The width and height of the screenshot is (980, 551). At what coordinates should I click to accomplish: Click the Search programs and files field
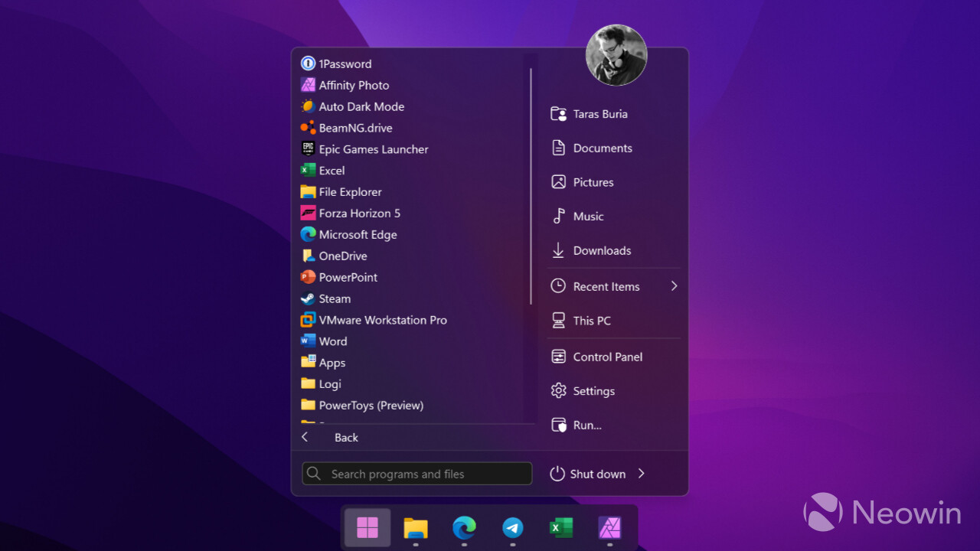(417, 474)
